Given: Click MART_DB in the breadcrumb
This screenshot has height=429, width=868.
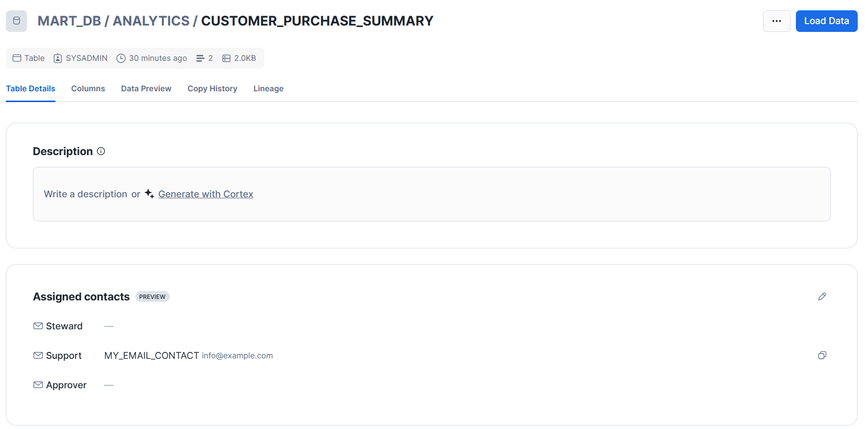Looking at the screenshot, I should [x=69, y=21].
